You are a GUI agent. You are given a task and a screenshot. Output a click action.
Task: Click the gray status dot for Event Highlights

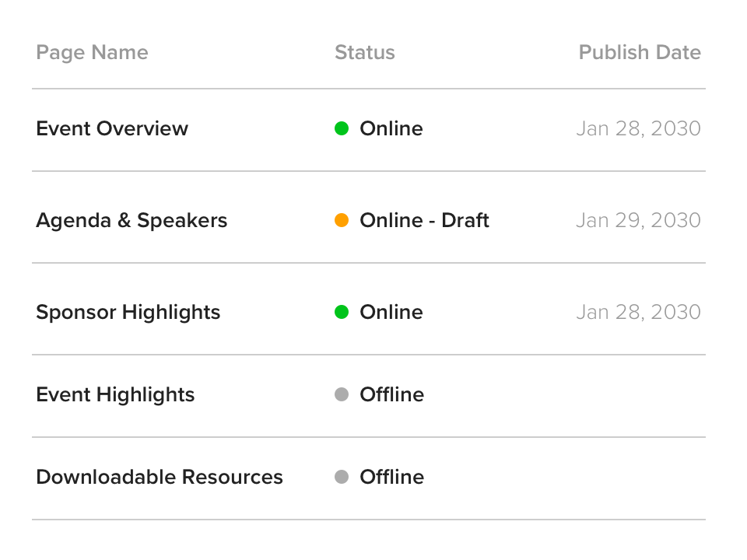[341, 394]
